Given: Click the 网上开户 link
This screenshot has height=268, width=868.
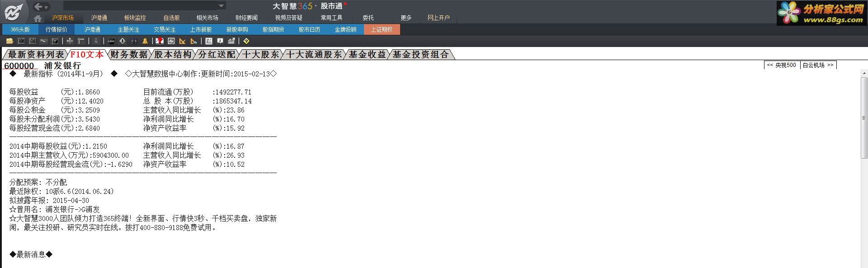Looking at the screenshot, I should [439, 18].
